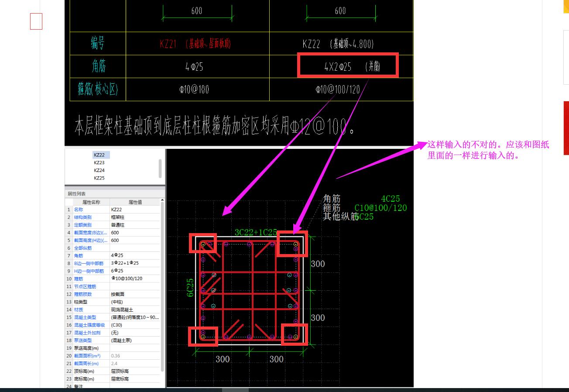This screenshot has height=392, width=569.
Task: Click the green C10@100/120 stirrup value
Action: point(380,208)
